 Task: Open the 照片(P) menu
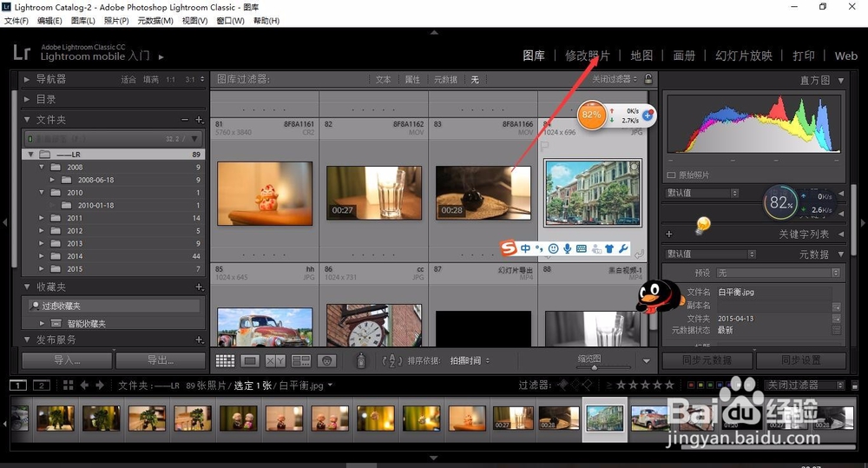(x=116, y=21)
